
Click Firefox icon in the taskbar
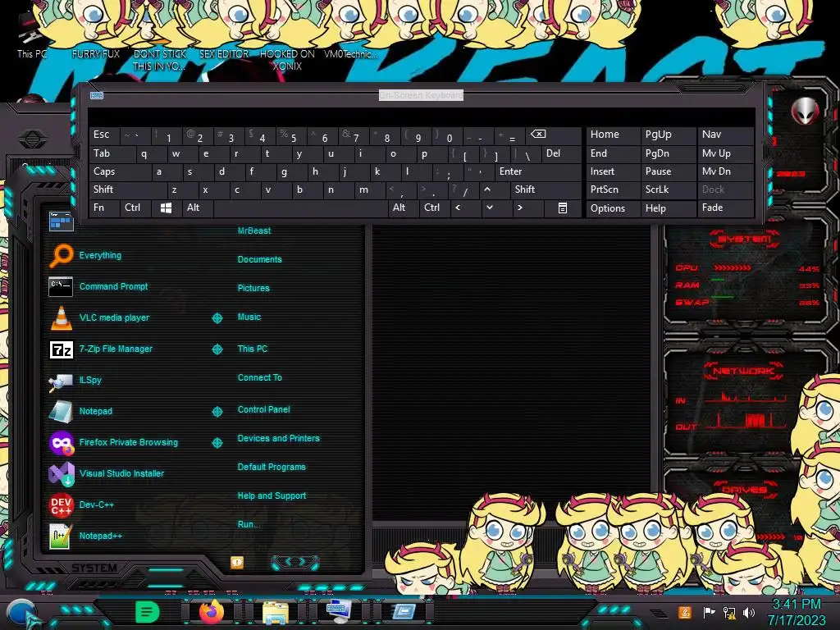pyautogui.click(x=212, y=611)
